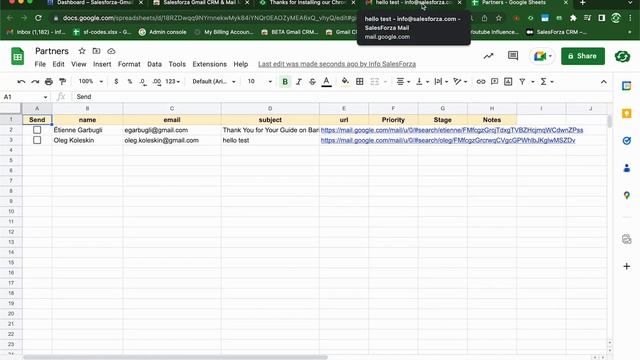Open the Data menu

pyautogui.click(x=154, y=64)
